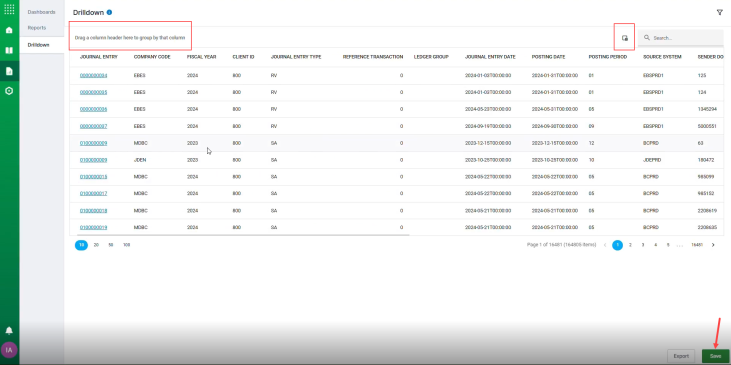Set page size to 100
Screen dimensions: 731x365
click(x=126, y=245)
